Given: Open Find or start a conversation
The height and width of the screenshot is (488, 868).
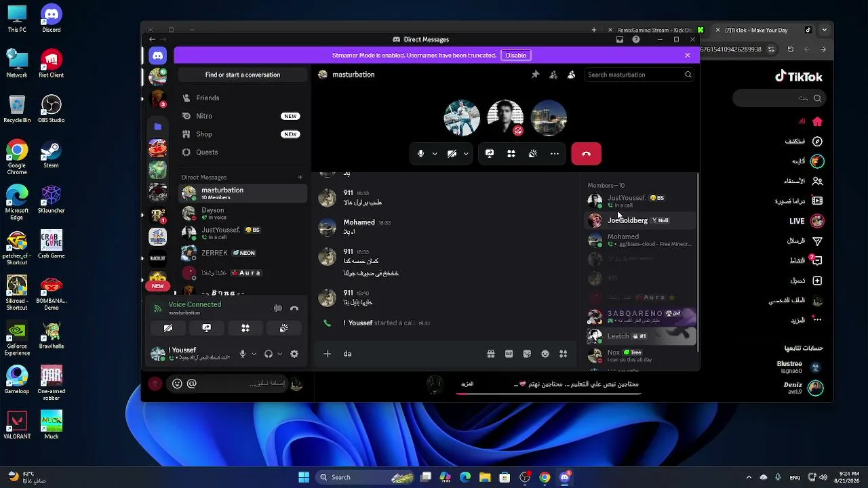Looking at the screenshot, I should pyautogui.click(x=243, y=75).
